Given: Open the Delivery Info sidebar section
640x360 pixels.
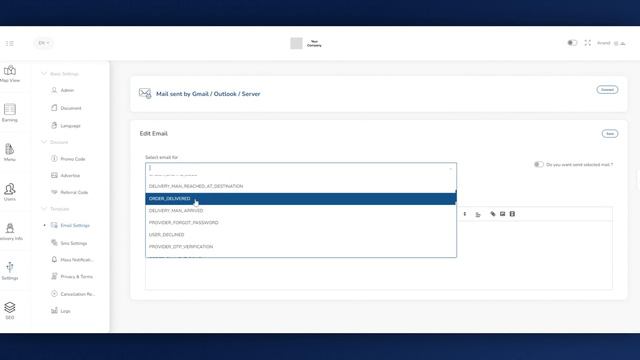Looking at the screenshot, I should point(10,231).
